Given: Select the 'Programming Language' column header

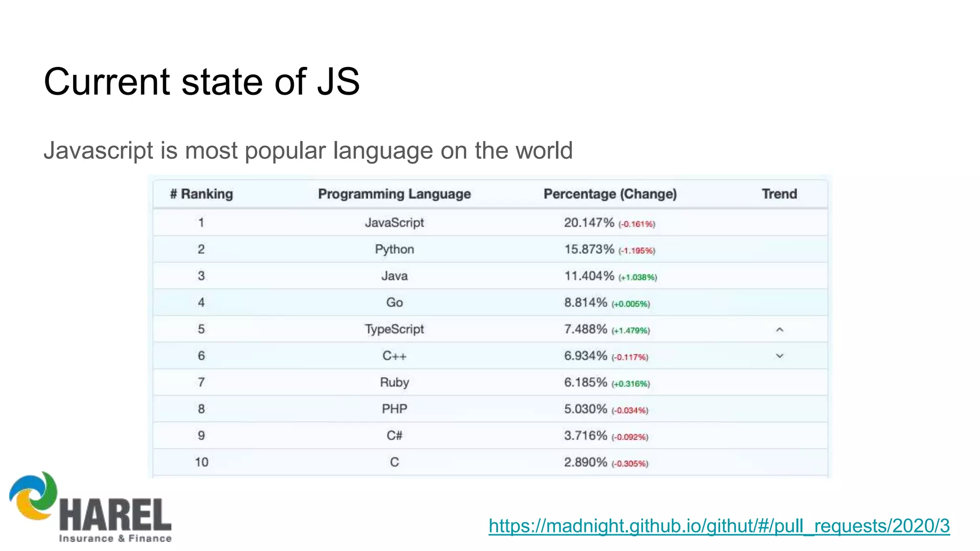Looking at the screenshot, I should tap(394, 194).
